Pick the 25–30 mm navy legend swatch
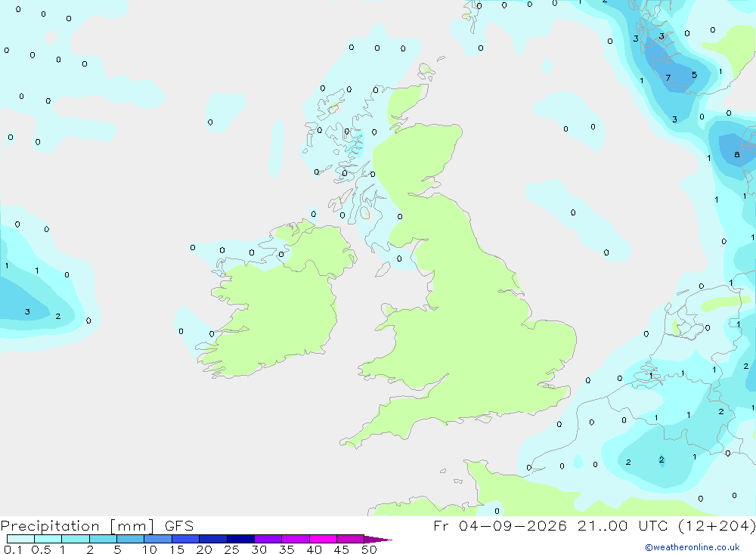 click(240, 539)
